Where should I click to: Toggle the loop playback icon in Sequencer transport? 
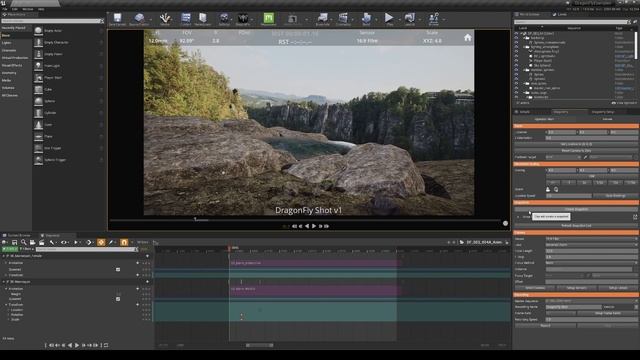coord(106,345)
